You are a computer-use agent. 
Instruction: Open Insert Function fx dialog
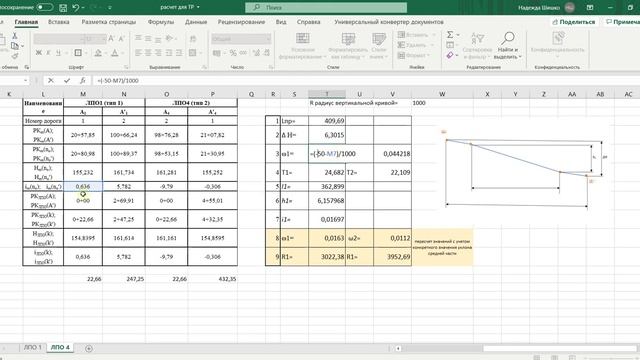[82, 80]
